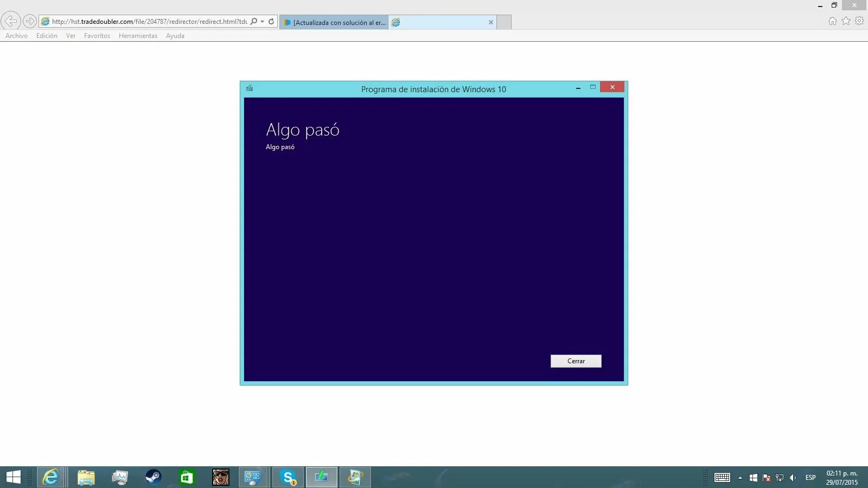868x488 pixels.
Task: Launch Steam from the taskbar
Action: tap(153, 477)
